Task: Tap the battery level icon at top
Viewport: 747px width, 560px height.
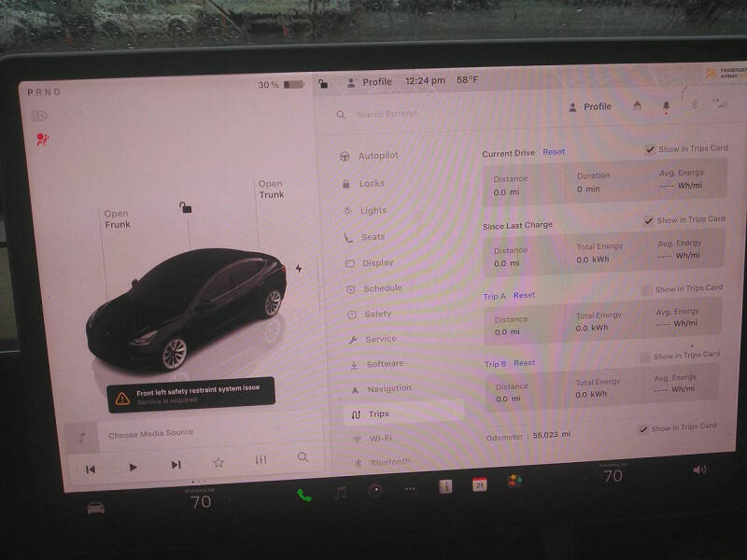Action: tap(293, 84)
